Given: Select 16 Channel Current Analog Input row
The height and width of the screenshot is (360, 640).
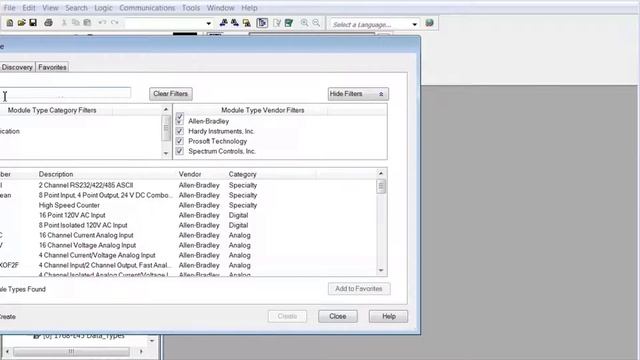Looking at the screenshot, I should 188,235.
